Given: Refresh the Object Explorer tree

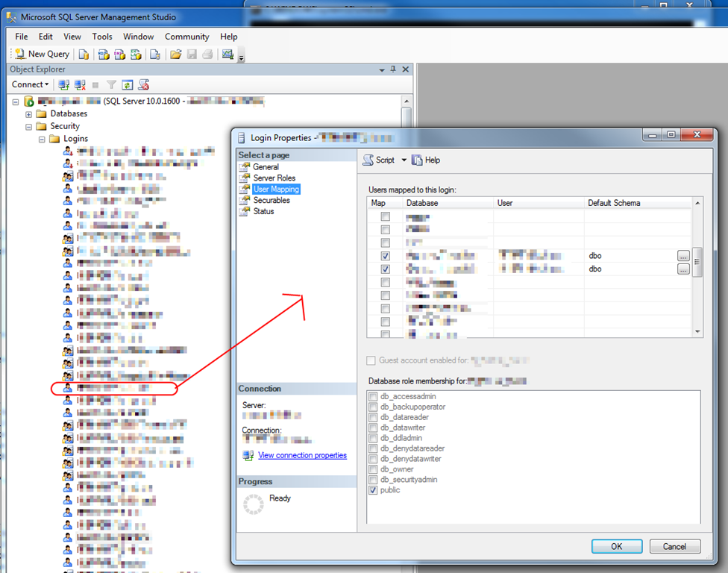Looking at the screenshot, I should click(128, 85).
